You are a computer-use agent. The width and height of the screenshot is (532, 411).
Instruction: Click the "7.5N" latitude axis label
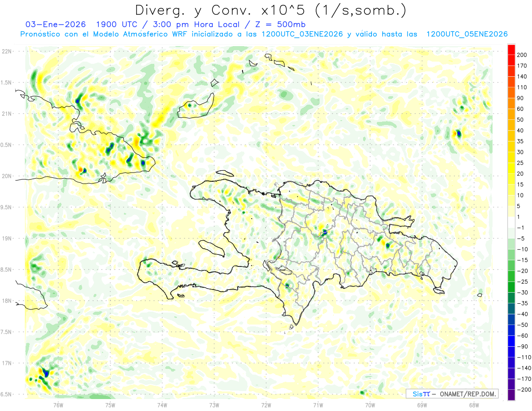point(6,332)
